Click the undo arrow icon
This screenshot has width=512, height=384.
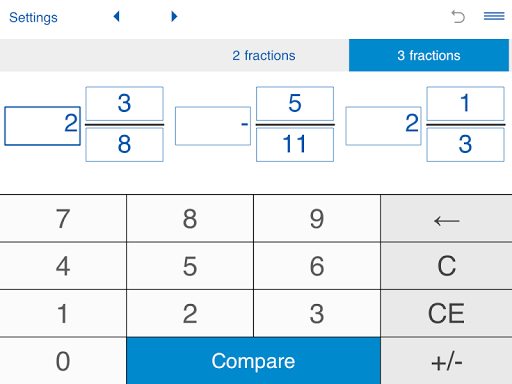pos(458,17)
